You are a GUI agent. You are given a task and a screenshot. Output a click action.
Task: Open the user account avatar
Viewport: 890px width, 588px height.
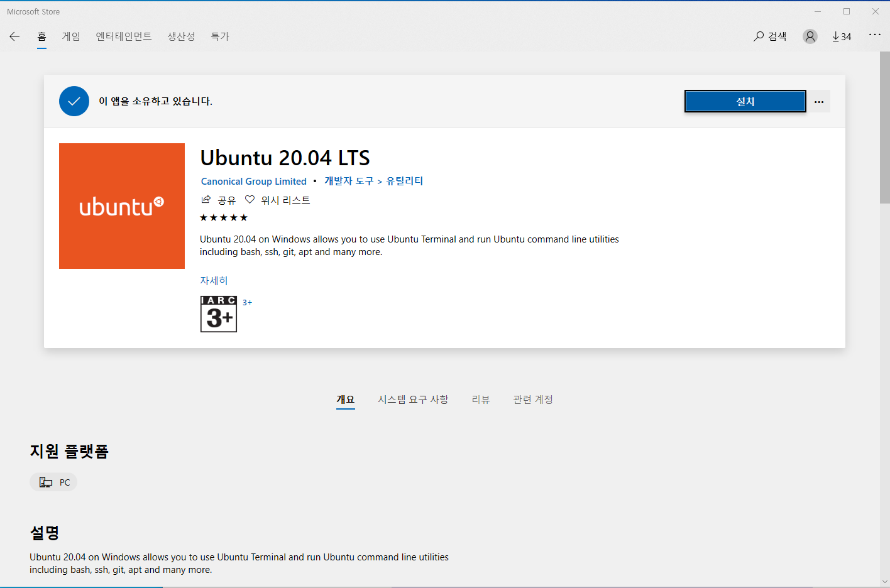point(810,36)
